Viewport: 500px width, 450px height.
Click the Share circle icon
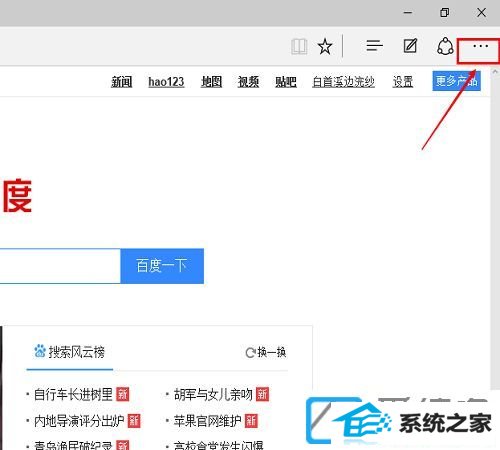[x=445, y=46]
